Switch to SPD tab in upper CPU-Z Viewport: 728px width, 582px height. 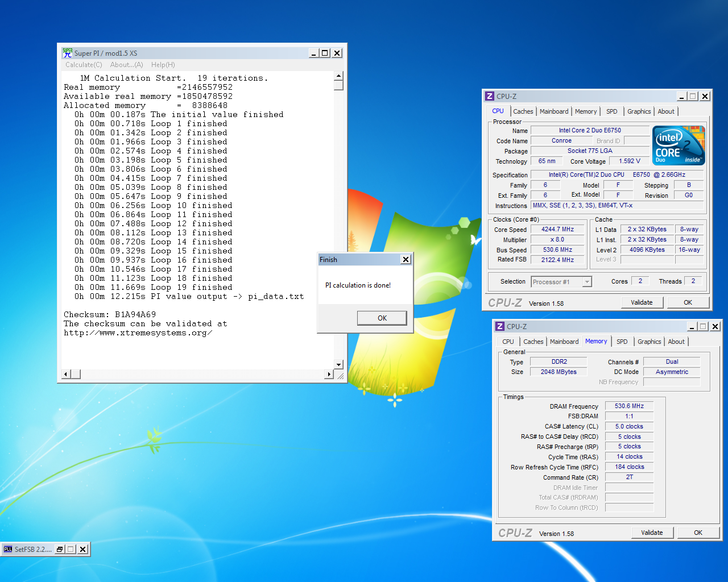click(612, 111)
